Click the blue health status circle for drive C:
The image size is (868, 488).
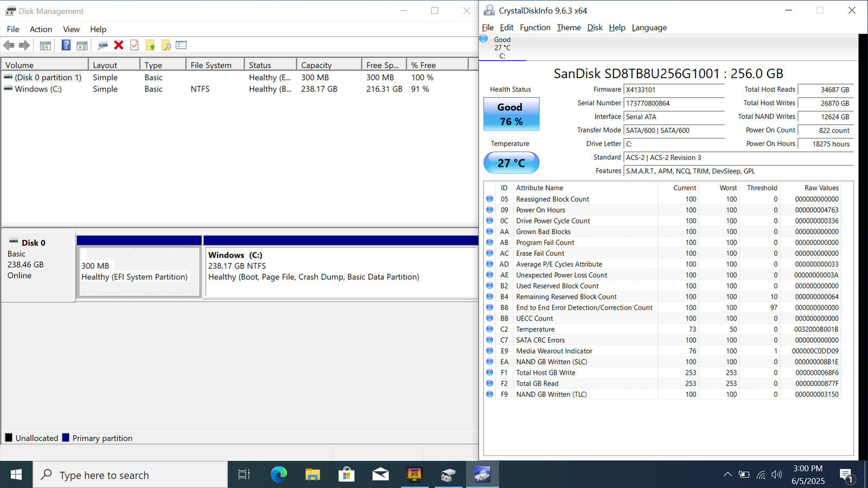pos(484,39)
